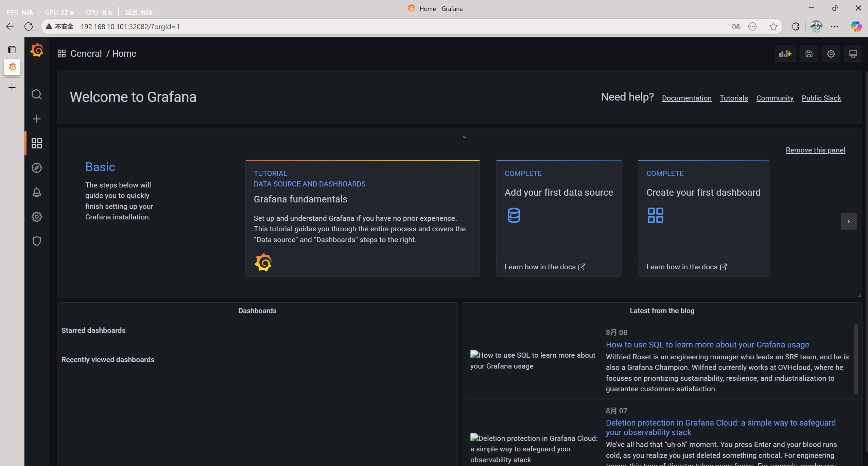Screen dimensions: 868x466
Task: Open the browser user profile avatar
Action: (816, 26)
